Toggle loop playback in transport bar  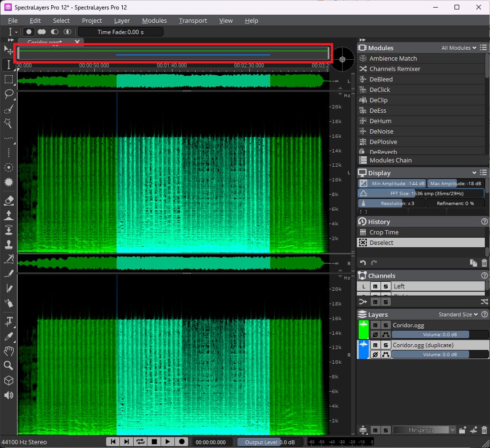point(140,441)
